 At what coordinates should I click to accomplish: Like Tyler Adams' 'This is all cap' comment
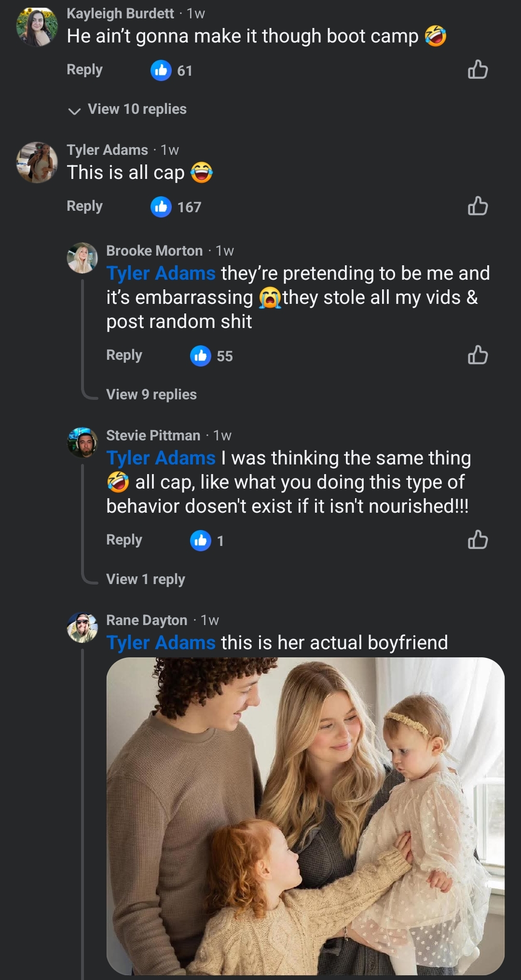click(478, 206)
